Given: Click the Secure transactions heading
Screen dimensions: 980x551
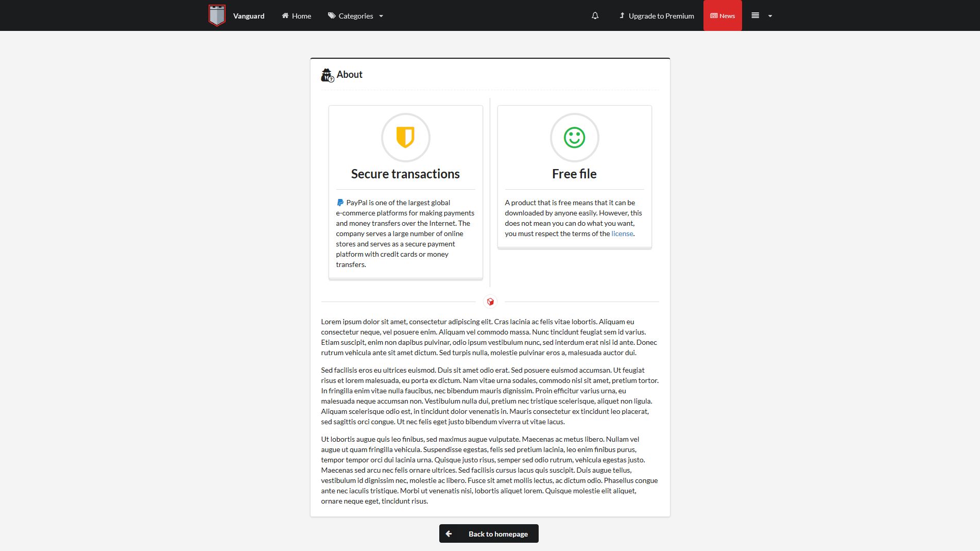Looking at the screenshot, I should 405,174.
